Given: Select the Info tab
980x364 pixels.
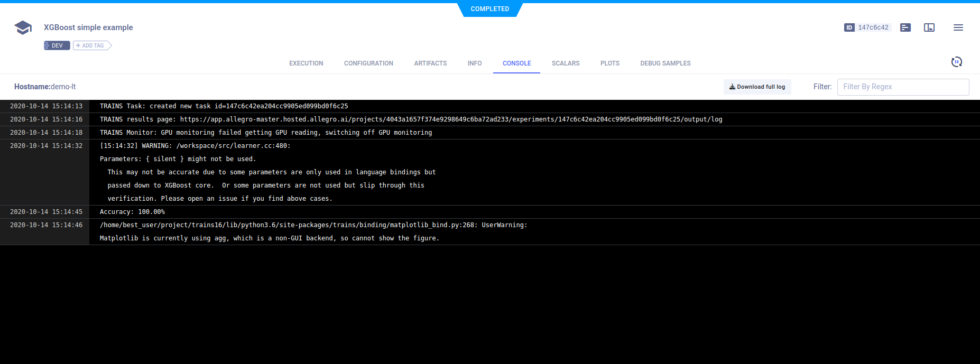Looking at the screenshot, I should click(x=475, y=63).
